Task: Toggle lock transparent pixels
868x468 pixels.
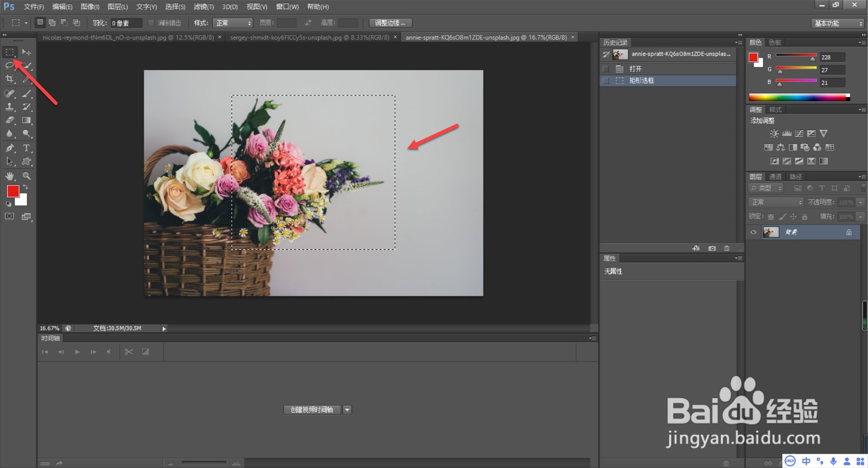Action: (x=770, y=217)
